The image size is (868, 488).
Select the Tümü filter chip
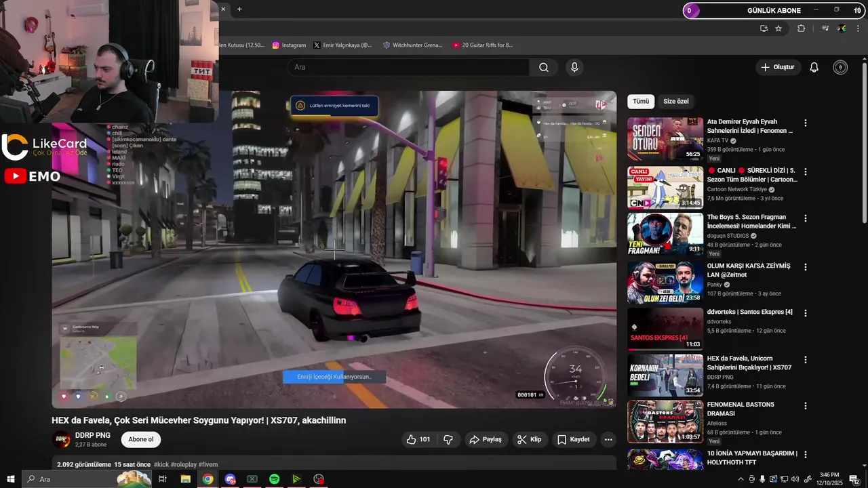pyautogui.click(x=641, y=102)
